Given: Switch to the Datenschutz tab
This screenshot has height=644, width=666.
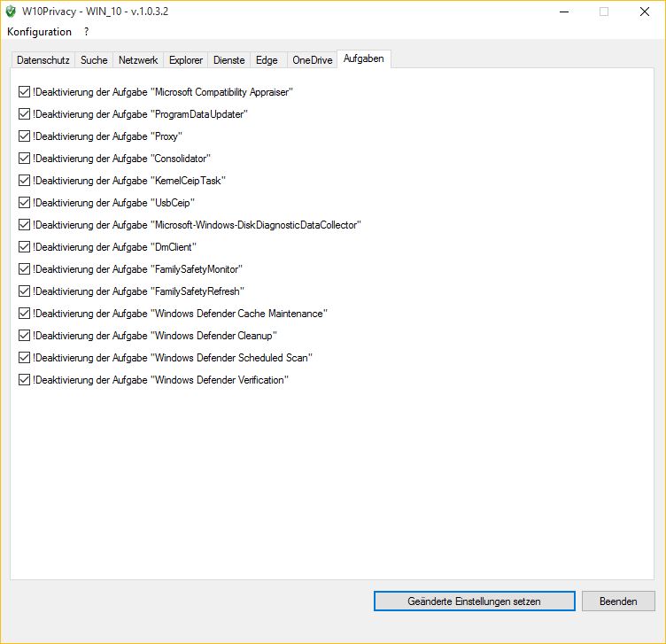Looking at the screenshot, I should 43,60.
